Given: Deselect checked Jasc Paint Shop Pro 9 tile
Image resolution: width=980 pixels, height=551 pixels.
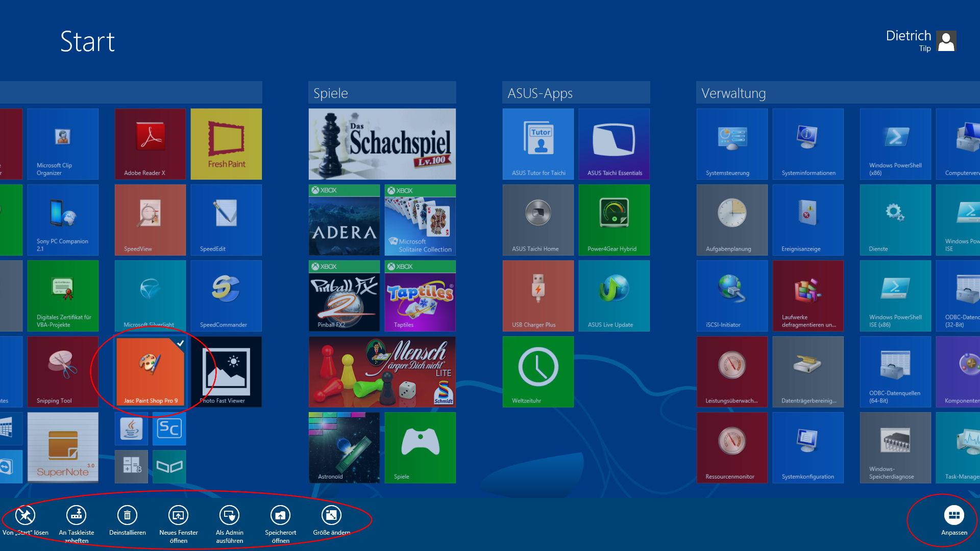Looking at the screenshot, I should 150,371.
